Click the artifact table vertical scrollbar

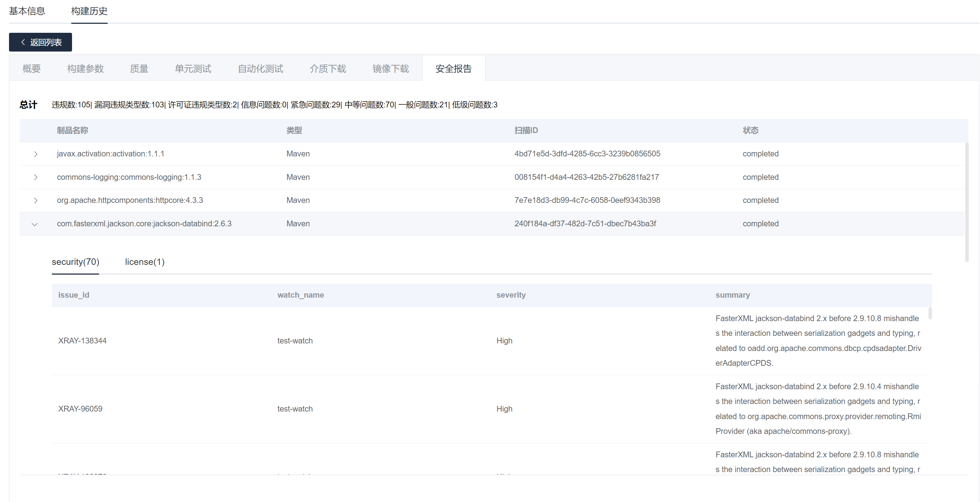click(967, 202)
